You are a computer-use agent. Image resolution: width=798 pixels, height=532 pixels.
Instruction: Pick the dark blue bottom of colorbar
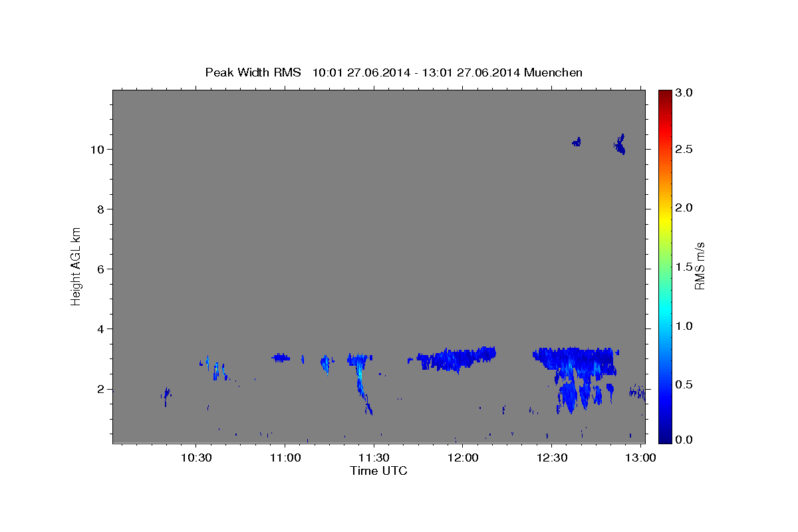coord(665,439)
